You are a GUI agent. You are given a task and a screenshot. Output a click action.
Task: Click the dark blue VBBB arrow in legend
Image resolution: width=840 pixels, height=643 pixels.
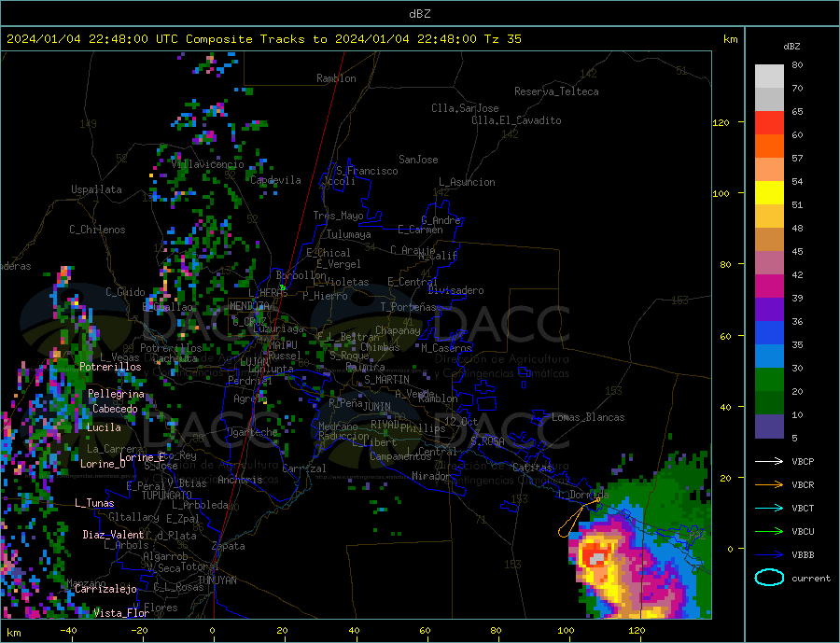(769, 554)
